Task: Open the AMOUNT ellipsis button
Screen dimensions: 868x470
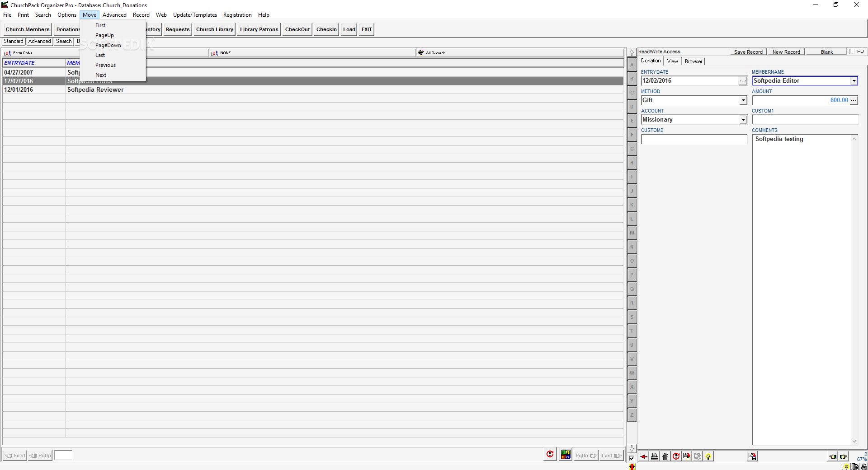Action: pyautogui.click(x=854, y=100)
